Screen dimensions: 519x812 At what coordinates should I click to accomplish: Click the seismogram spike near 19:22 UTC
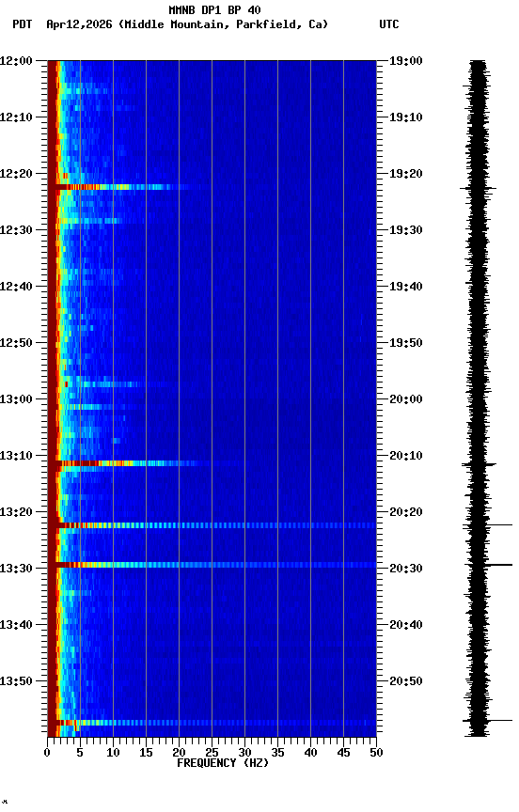tap(478, 189)
